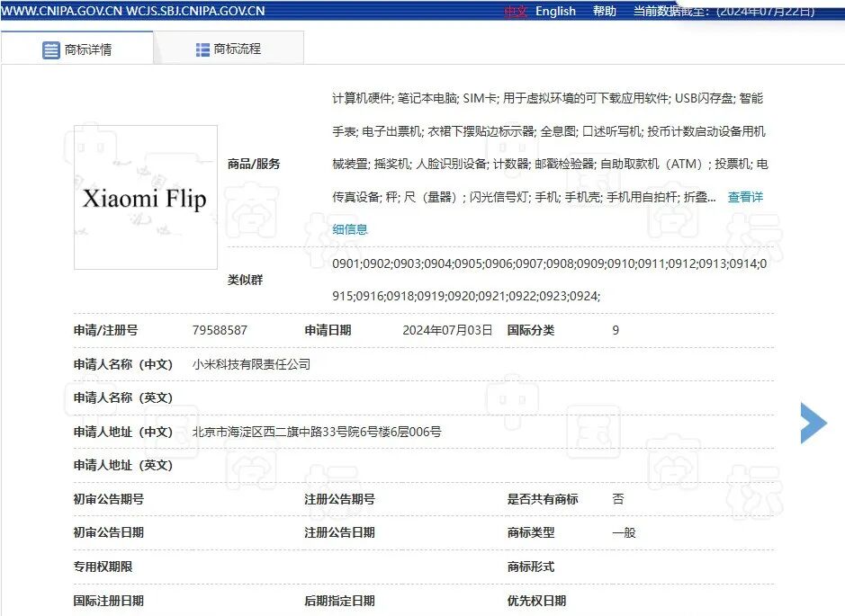Click the 商标形式 label
The image size is (845, 616).
tap(531, 567)
